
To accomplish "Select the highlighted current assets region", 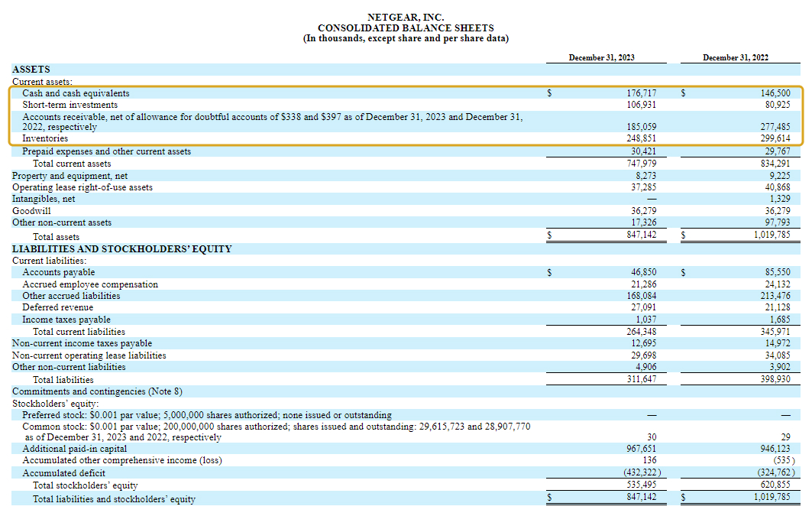I will click(x=405, y=115).
